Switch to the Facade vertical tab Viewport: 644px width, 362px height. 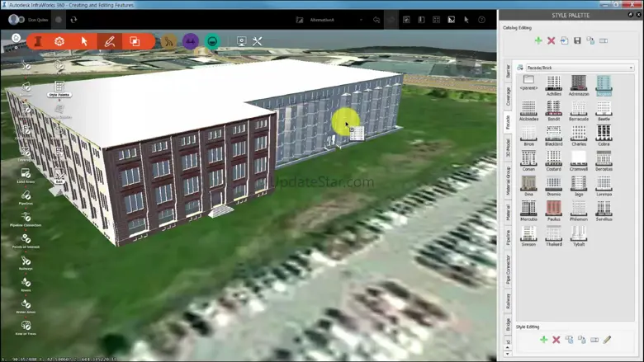click(x=508, y=122)
